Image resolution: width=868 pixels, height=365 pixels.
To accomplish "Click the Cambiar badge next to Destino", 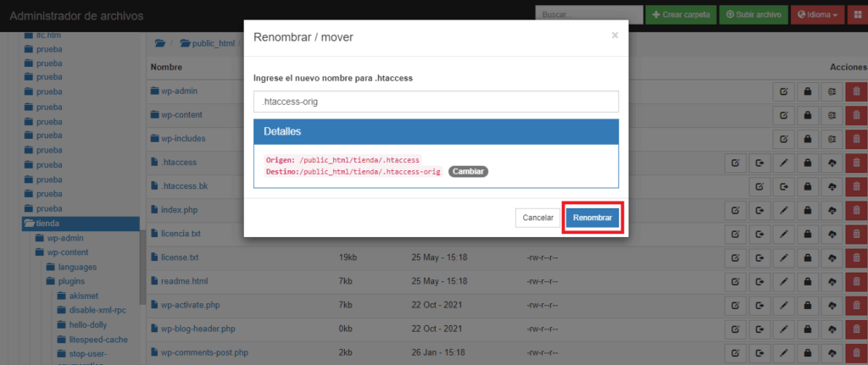I will point(468,172).
